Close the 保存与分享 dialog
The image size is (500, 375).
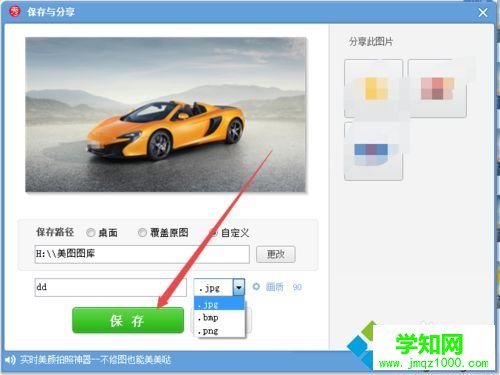coord(483,13)
